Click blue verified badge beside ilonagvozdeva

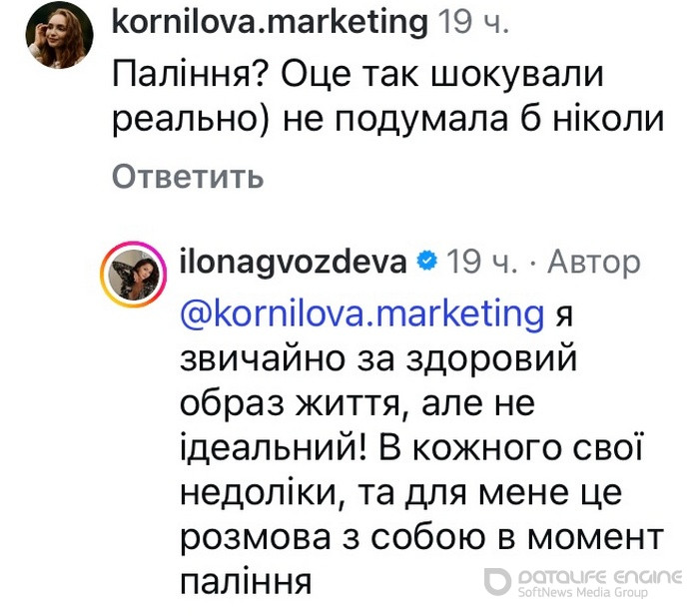426,263
